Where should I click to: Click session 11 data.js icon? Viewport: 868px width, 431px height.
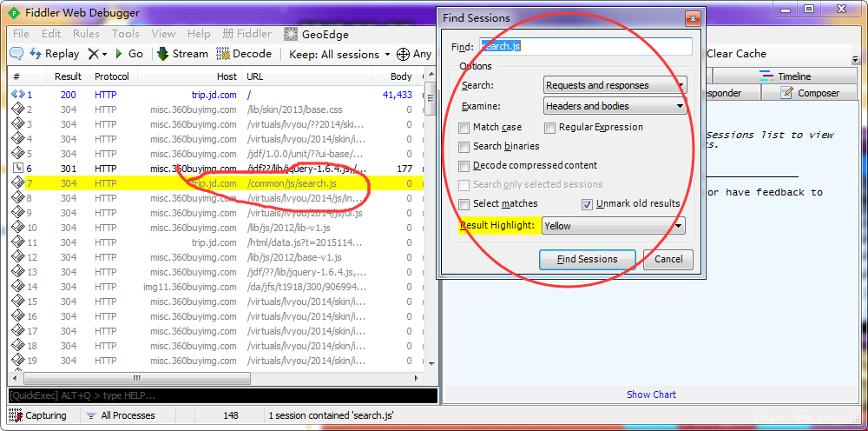(17, 242)
